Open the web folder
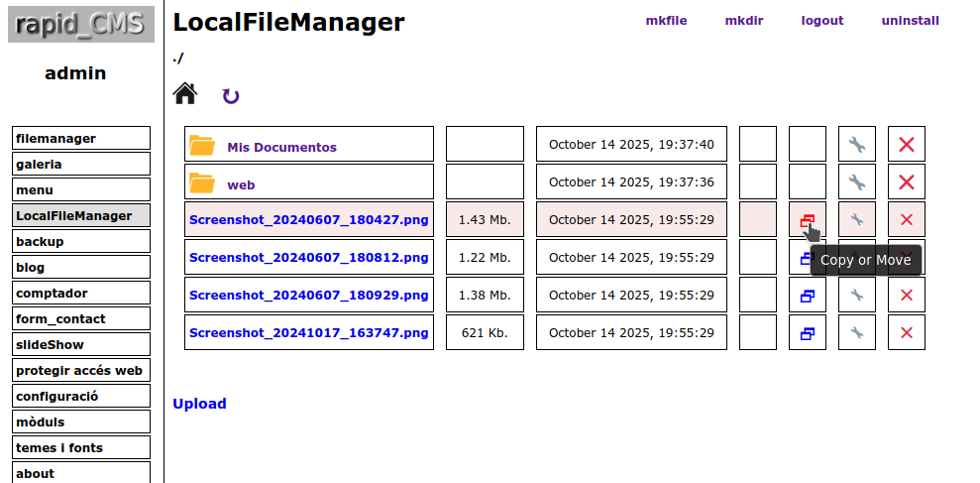The width and height of the screenshot is (980, 483). [241, 185]
